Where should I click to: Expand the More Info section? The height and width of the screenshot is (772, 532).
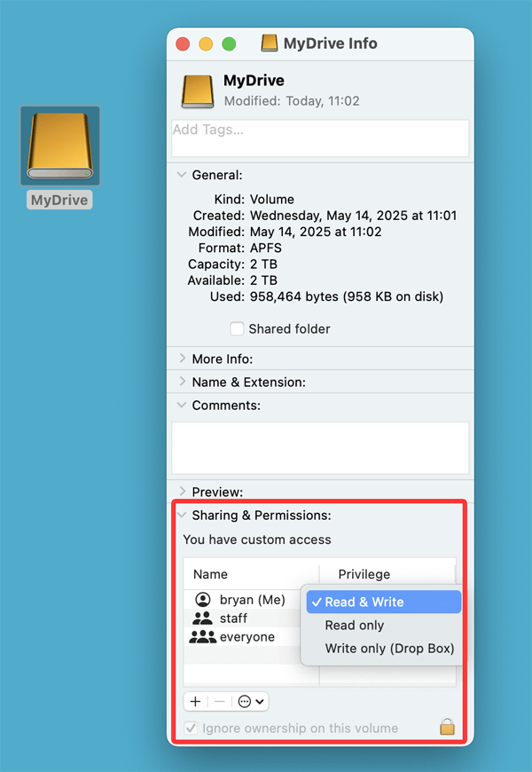coord(182,358)
